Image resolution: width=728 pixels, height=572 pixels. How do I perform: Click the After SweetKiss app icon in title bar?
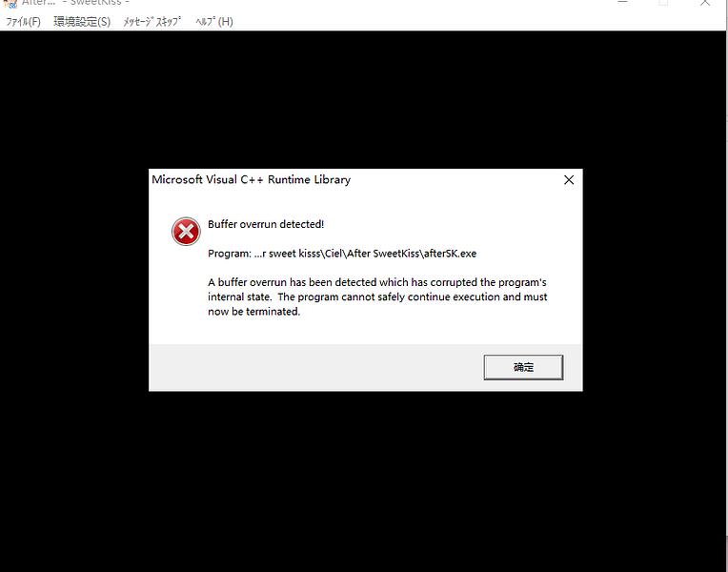point(10,3)
